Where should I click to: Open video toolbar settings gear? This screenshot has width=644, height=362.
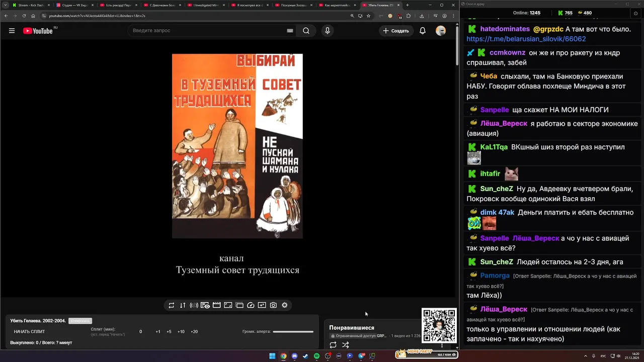coord(285,305)
